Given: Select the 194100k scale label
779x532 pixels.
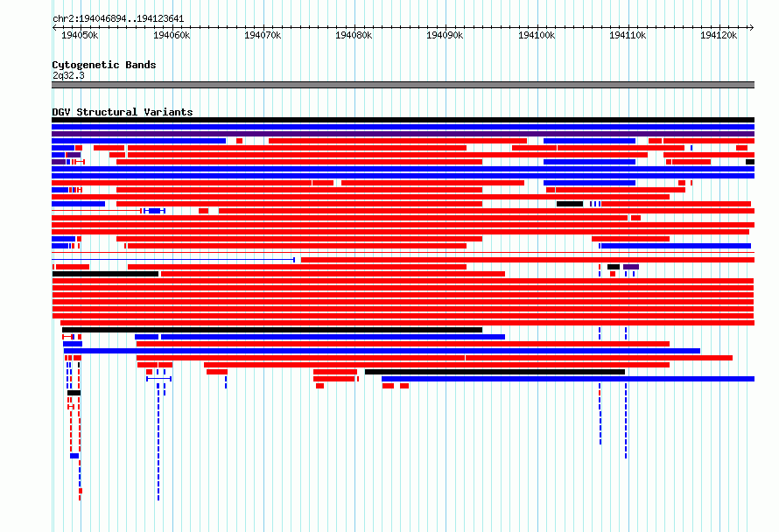Looking at the screenshot, I should pyautogui.click(x=537, y=35).
